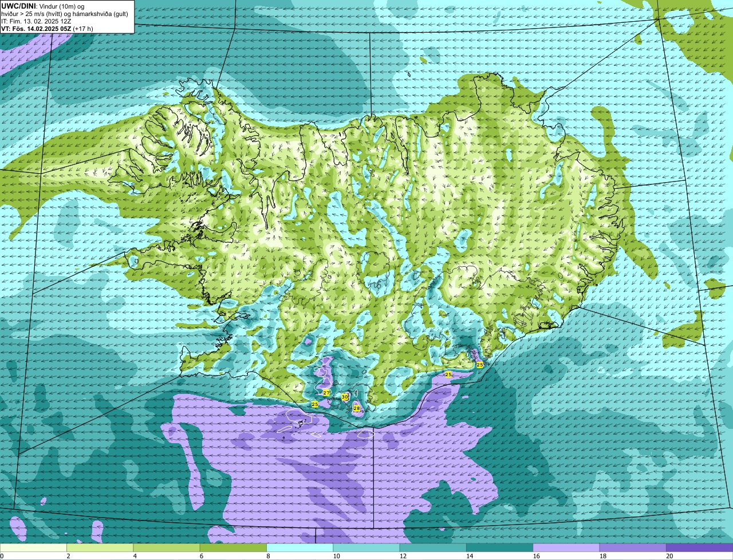Click the yellow gust label reading 28
The height and width of the screenshot is (560, 733).
tap(356, 408)
